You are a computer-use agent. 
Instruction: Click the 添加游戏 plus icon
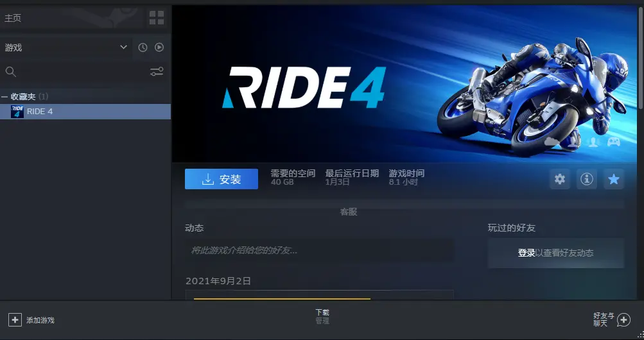tap(15, 320)
